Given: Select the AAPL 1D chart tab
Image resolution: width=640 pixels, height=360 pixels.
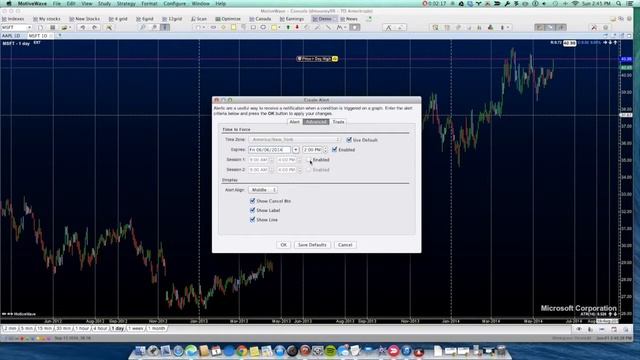Looking at the screenshot, I should (x=11, y=36).
